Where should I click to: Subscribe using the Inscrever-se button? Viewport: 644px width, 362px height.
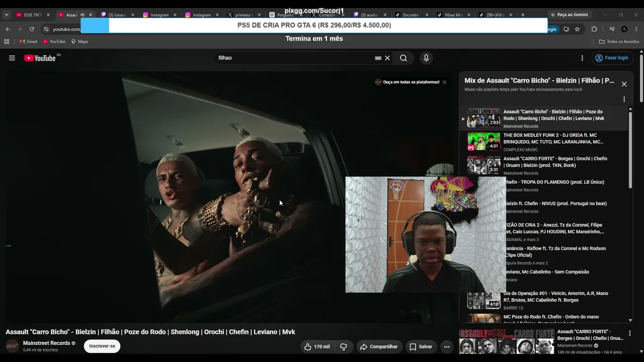tap(102, 346)
